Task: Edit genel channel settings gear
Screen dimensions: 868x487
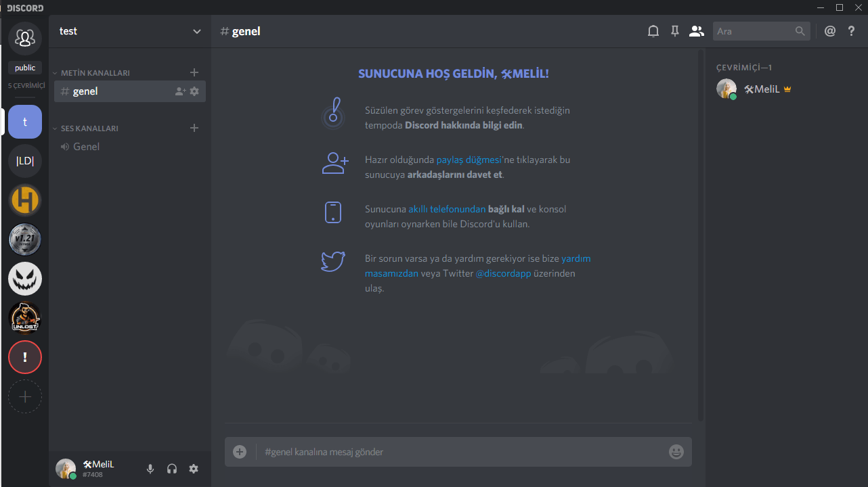Action: (194, 91)
